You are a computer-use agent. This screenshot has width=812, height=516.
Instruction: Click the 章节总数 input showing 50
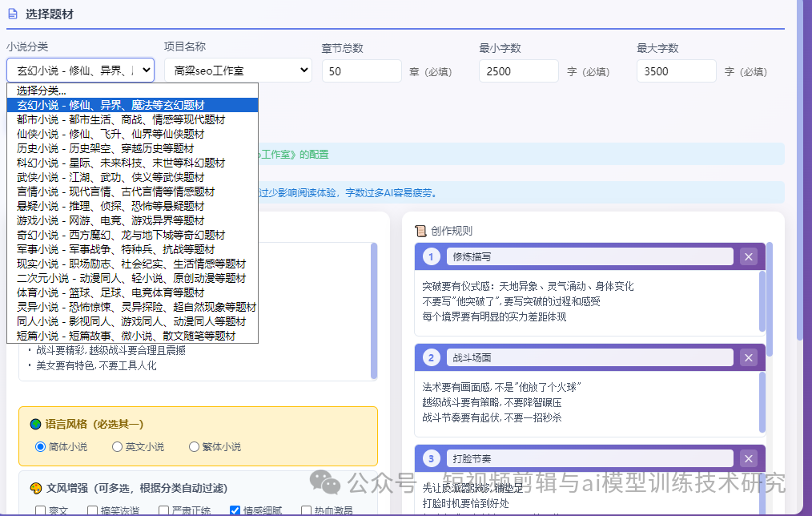click(x=361, y=71)
